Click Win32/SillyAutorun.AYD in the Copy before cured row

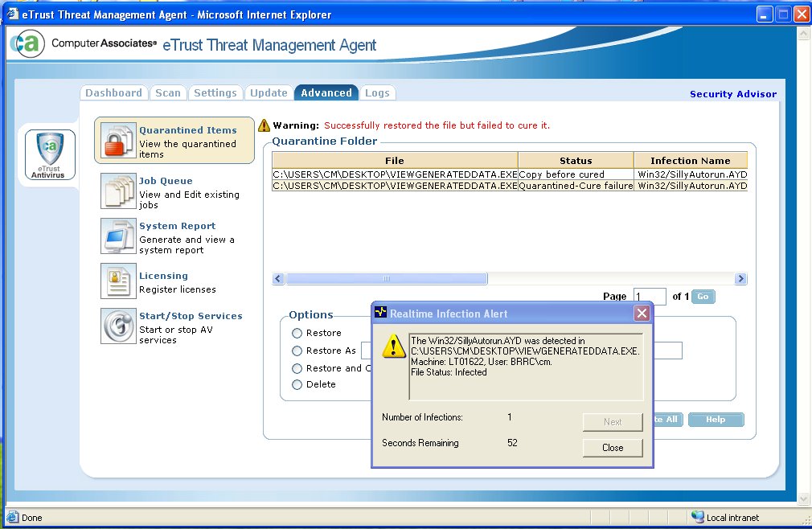coord(692,174)
